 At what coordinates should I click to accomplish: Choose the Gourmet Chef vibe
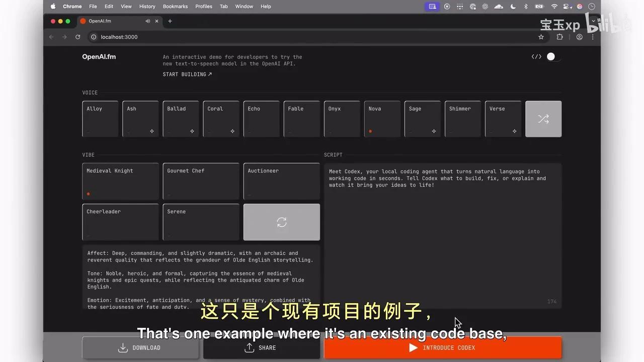coord(201,181)
